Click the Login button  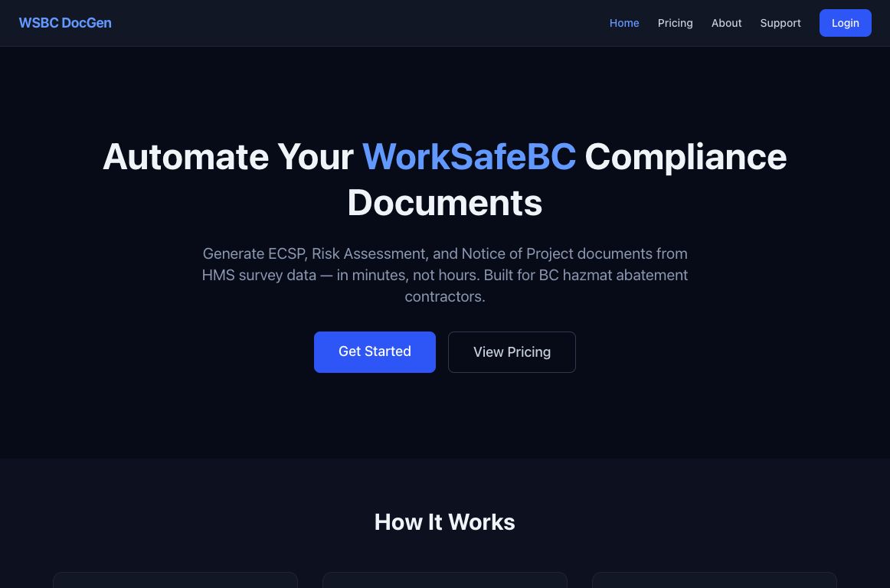click(845, 23)
